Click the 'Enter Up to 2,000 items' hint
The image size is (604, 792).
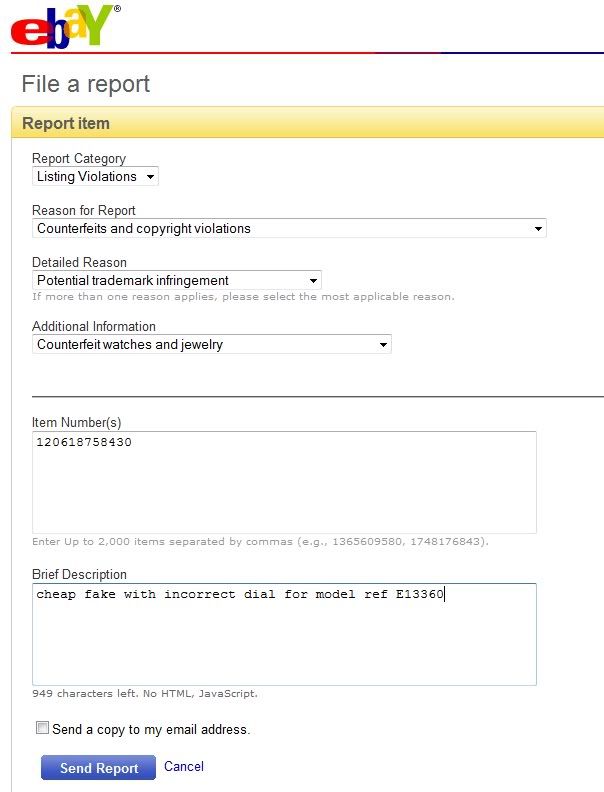pyautogui.click(x=261, y=541)
